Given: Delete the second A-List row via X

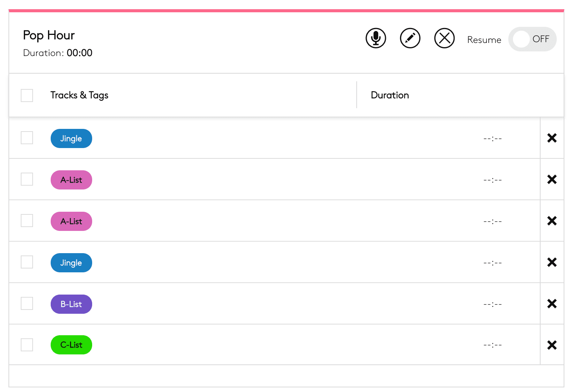Looking at the screenshot, I should tap(552, 221).
